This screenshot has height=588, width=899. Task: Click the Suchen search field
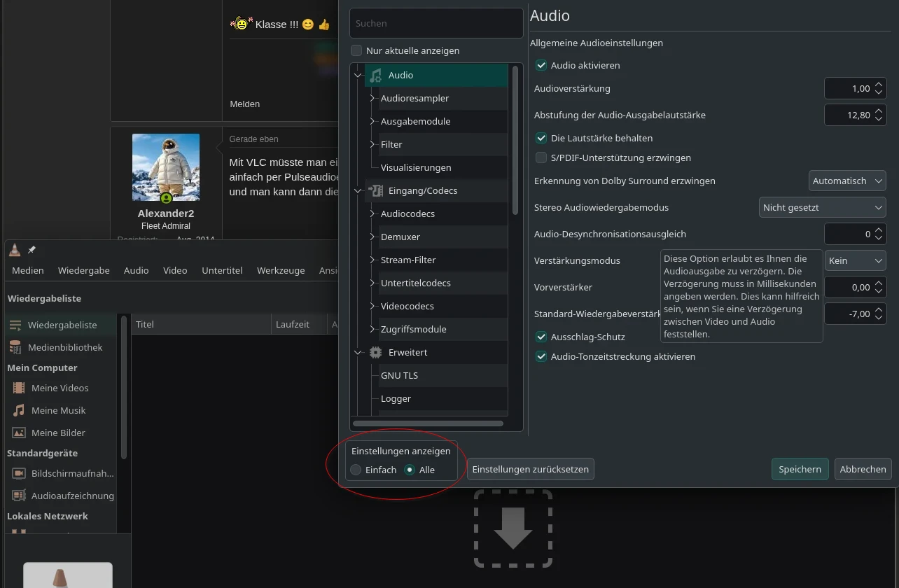pyautogui.click(x=436, y=23)
